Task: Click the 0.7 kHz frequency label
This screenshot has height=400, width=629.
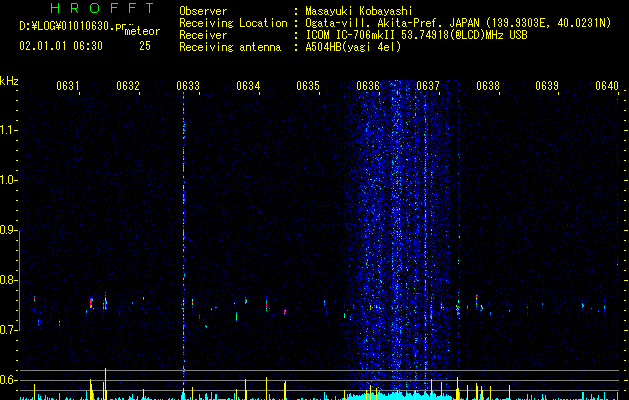Action: pyautogui.click(x=8, y=330)
